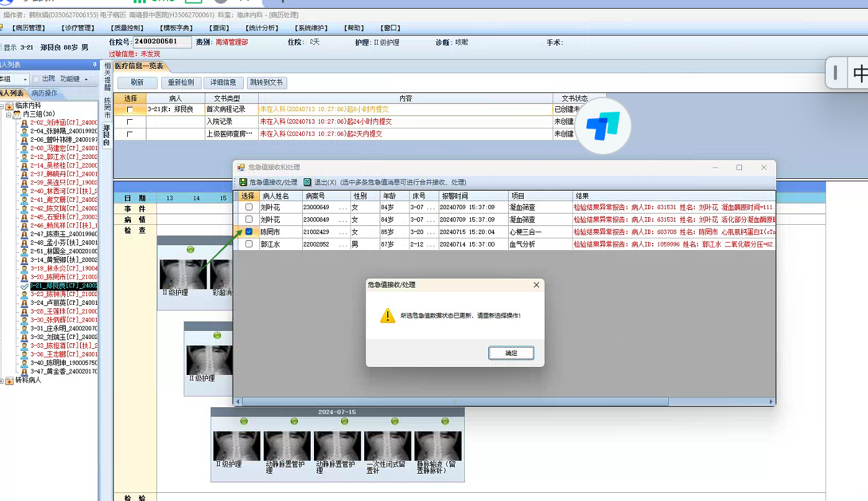
Task: Select first 刘叶花 row checkbox with 凝血酶原时间
Action: 249,207
